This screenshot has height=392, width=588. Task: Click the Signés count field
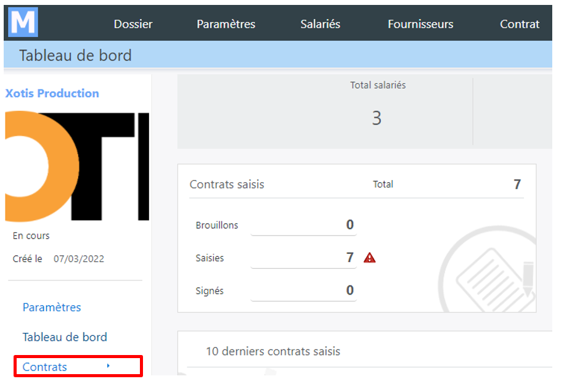303,290
